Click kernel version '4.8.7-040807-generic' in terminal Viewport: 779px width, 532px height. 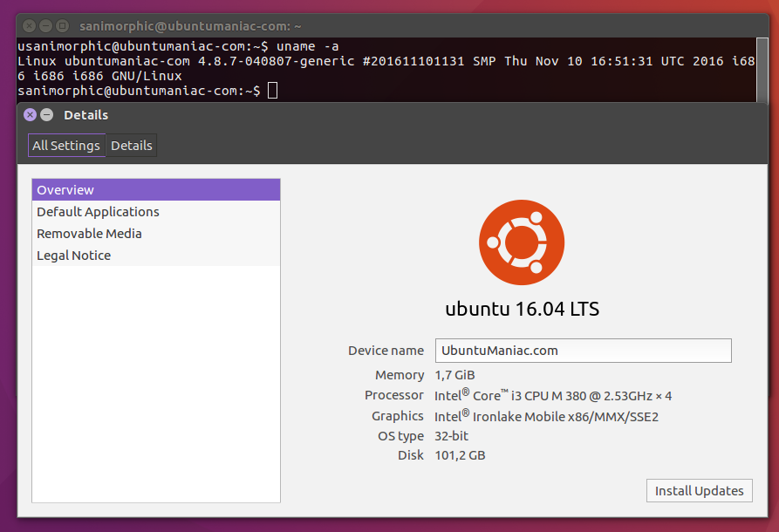pyautogui.click(x=277, y=61)
